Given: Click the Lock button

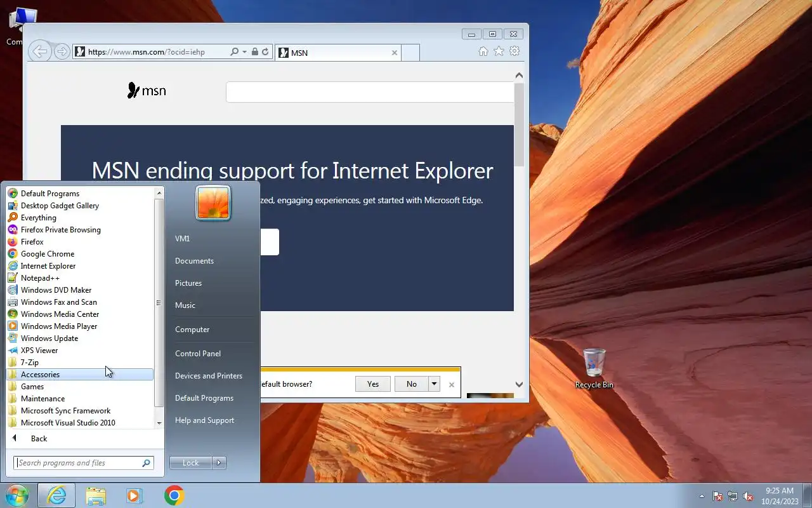Looking at the screenshot, I should click(x=190, y=463).
